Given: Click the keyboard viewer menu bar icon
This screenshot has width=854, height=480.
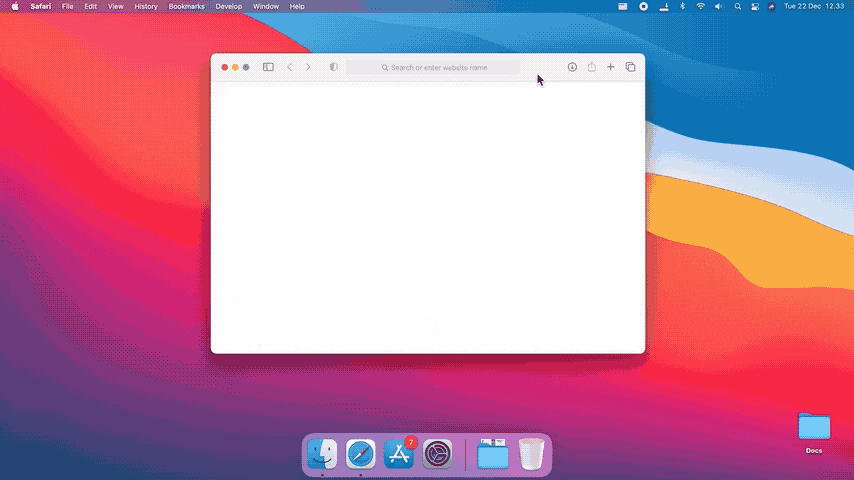Looking at the screenshot, I should point(623,7).
